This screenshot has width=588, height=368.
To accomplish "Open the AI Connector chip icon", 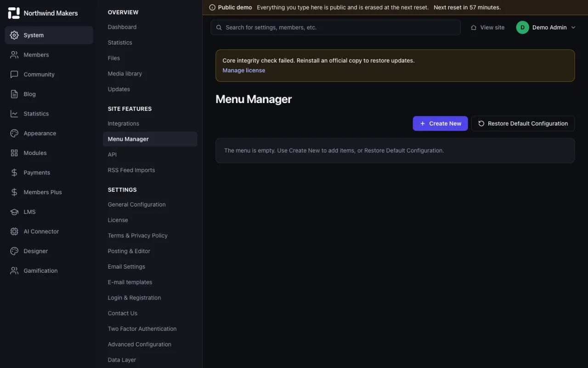I will tap(14, 231).
